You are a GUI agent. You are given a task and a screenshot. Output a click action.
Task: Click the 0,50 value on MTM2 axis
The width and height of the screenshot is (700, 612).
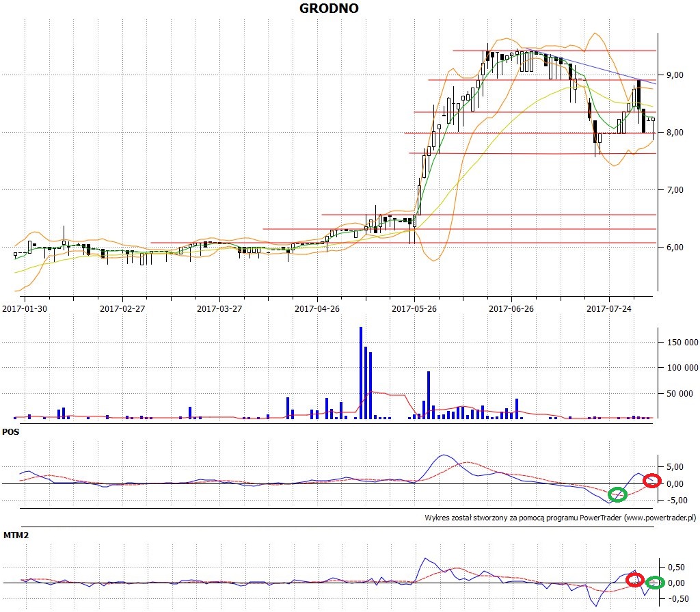click(676, 568)
